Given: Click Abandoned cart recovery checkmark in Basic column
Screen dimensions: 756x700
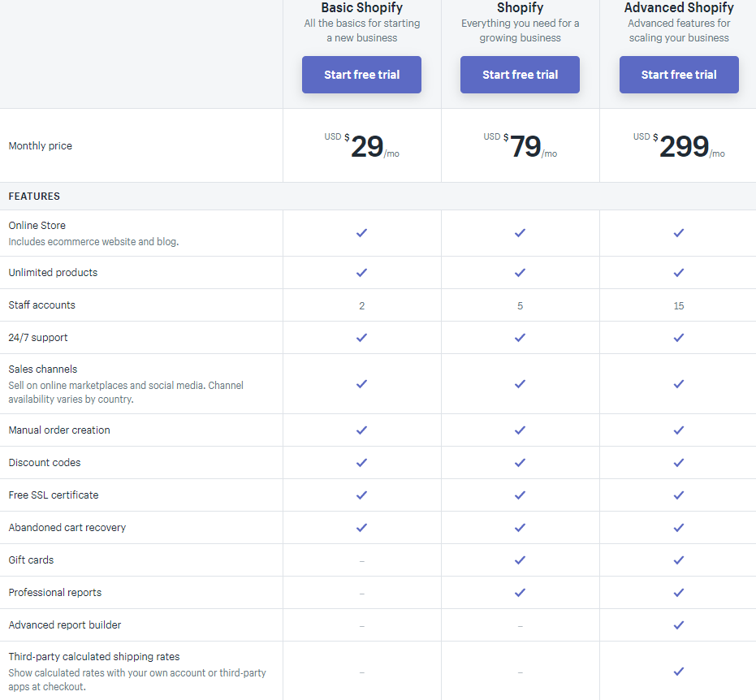Looking at the screenshot, I should [361, 527].
